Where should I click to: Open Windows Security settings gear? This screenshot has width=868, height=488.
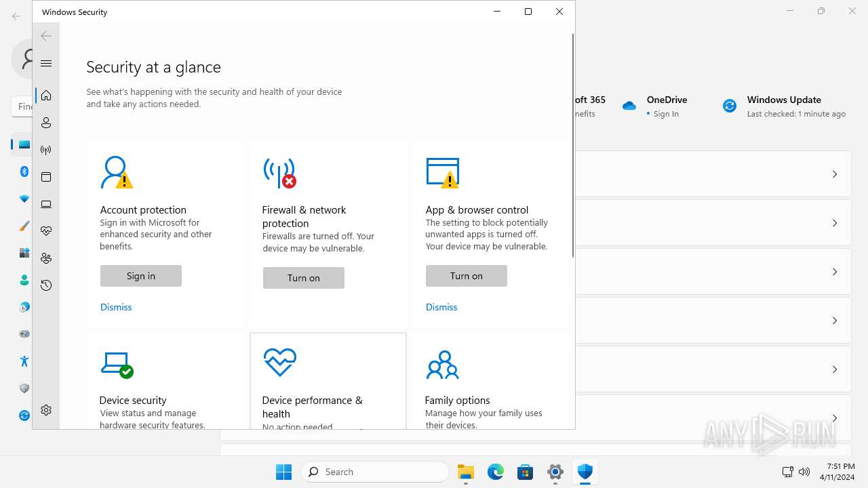click(x=46, y=410)
